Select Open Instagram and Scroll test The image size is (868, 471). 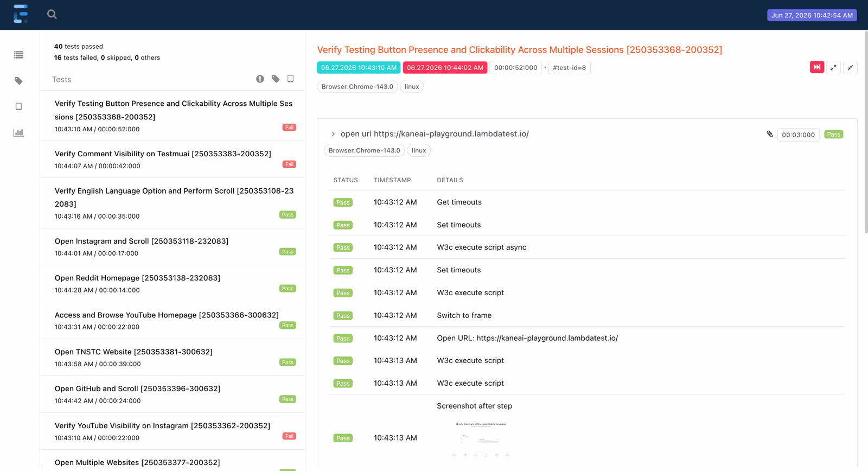(173, 247)
